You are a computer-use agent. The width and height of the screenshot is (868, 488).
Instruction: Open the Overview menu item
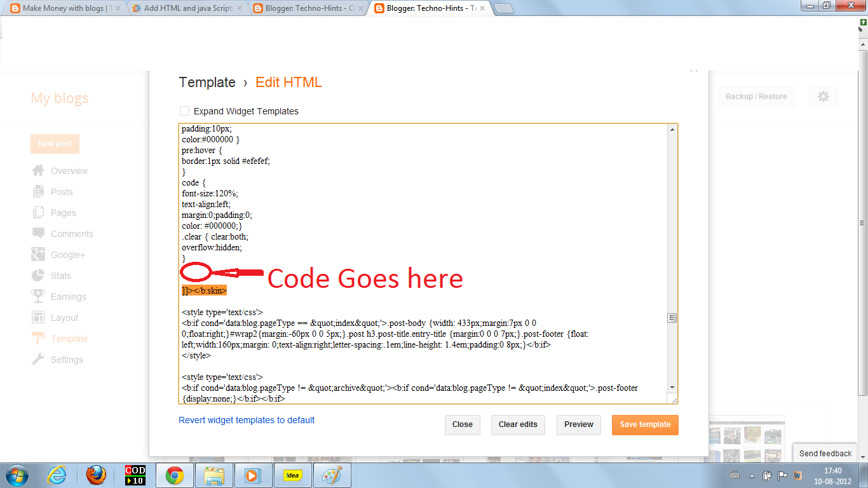point(69,171)
